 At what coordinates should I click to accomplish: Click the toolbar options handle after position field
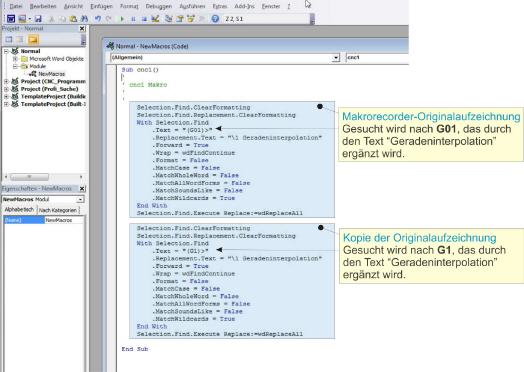(312, 19)
